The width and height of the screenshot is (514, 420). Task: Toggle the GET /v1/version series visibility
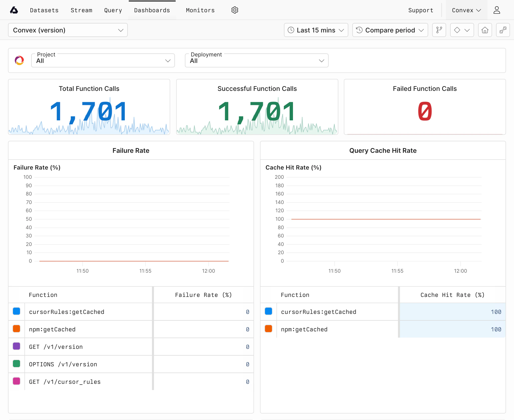16,347
